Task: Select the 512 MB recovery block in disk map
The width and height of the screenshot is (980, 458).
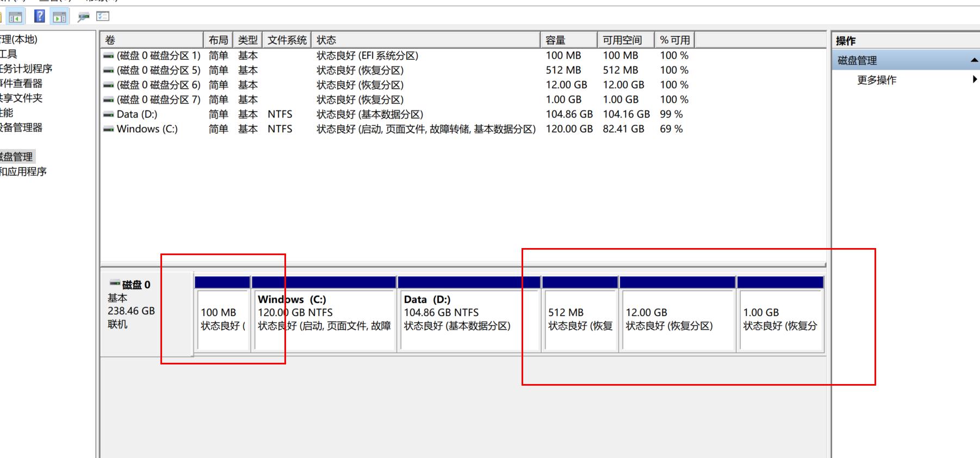Action: 580,314
